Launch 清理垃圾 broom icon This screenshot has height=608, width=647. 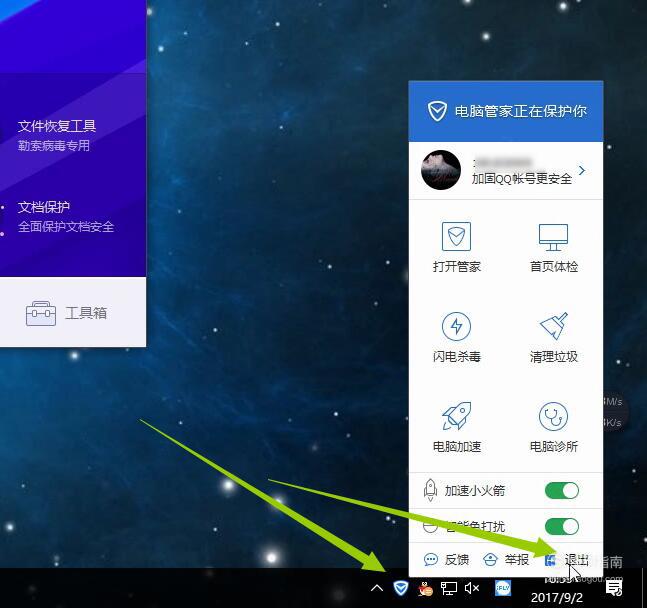554,326
